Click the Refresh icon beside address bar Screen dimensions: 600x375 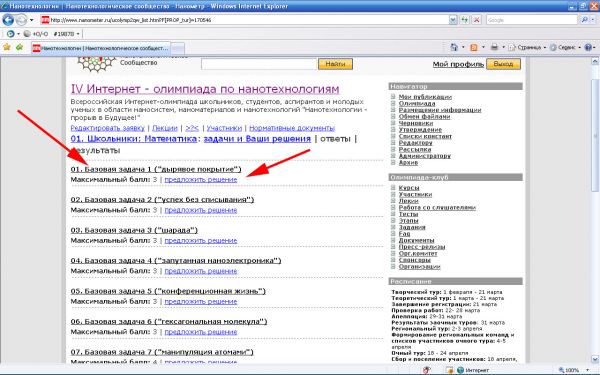tap(465, 20)
